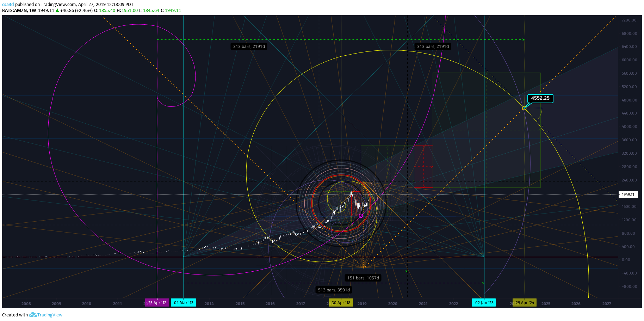Click the low value 1845.64

(x=151, y=11)
